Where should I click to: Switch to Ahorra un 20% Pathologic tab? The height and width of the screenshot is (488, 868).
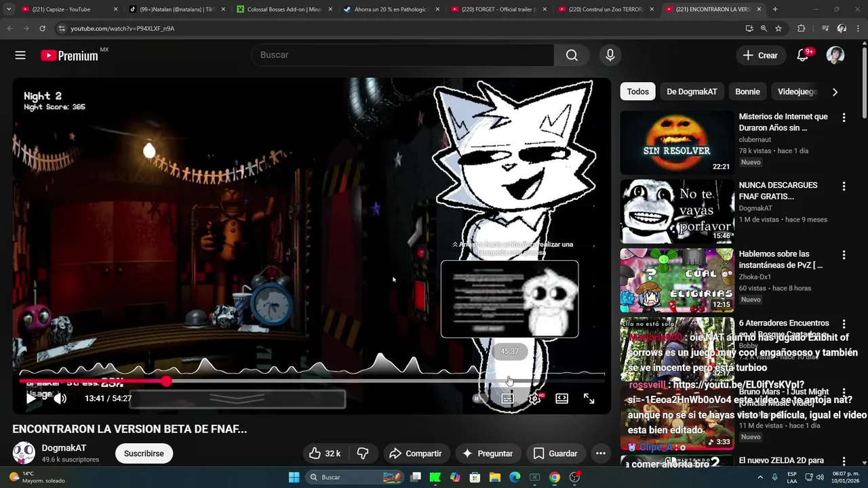[x=391, y=9]
